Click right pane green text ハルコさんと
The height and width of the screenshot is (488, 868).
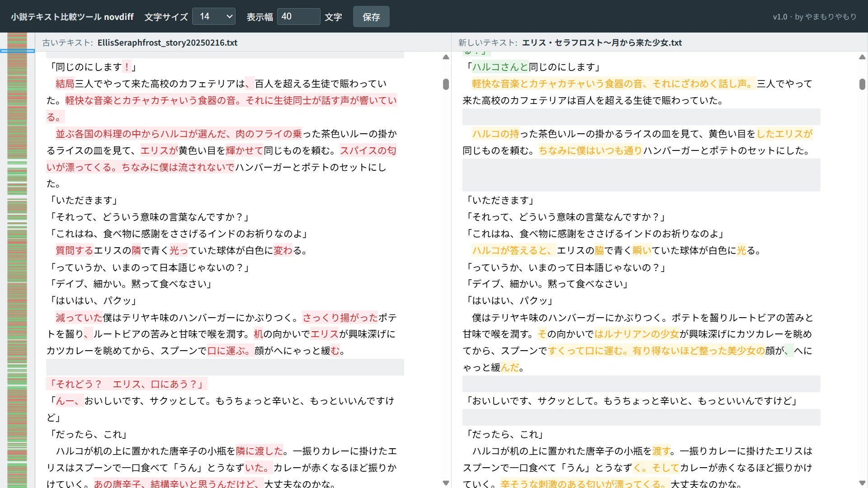click(500, 67)
